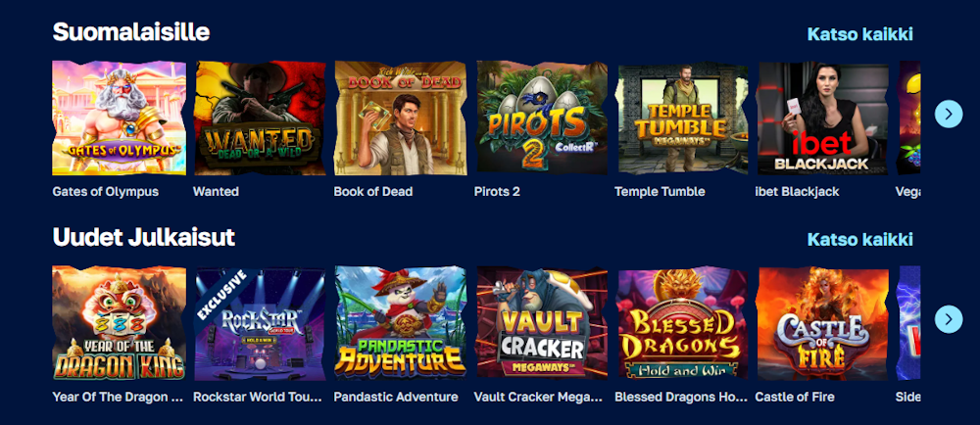
Task: Click the Book of Dead title text
Action: (x=373, y=192)
